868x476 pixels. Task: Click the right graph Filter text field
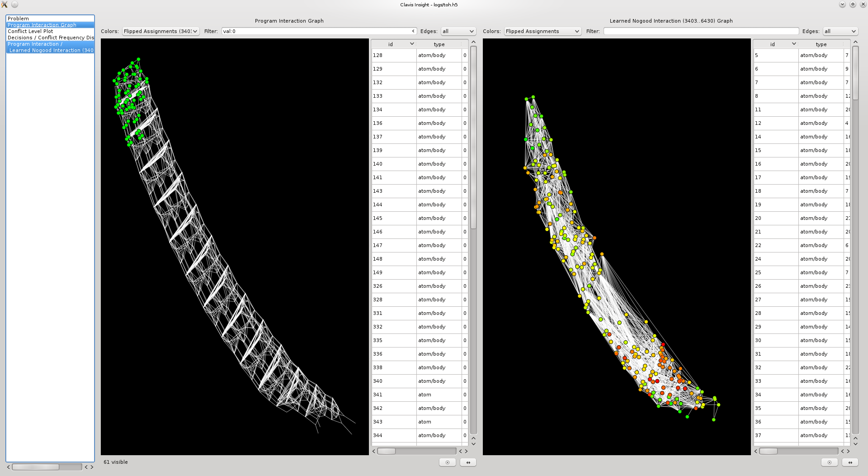[701, 31]
